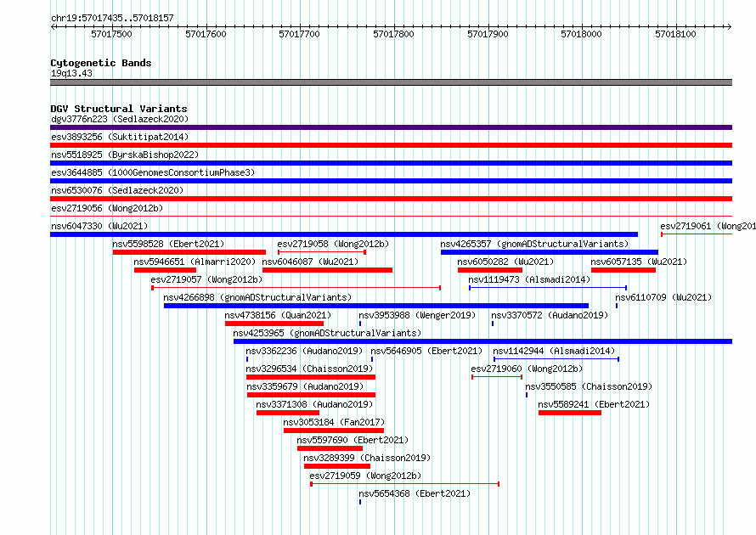The height and width of the screenshot is (535, 756).
Task: Click nsv5654368 (Ebert2021) label
Action: [415, 493]
